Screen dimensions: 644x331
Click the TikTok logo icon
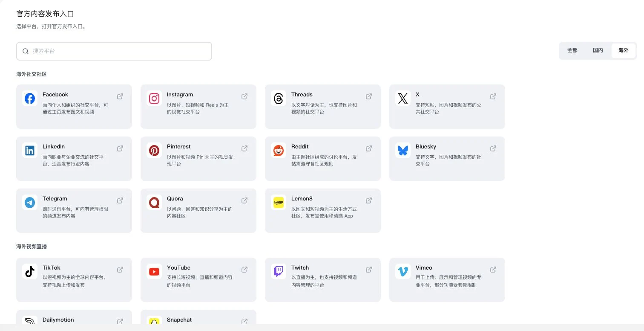point(30,272)
